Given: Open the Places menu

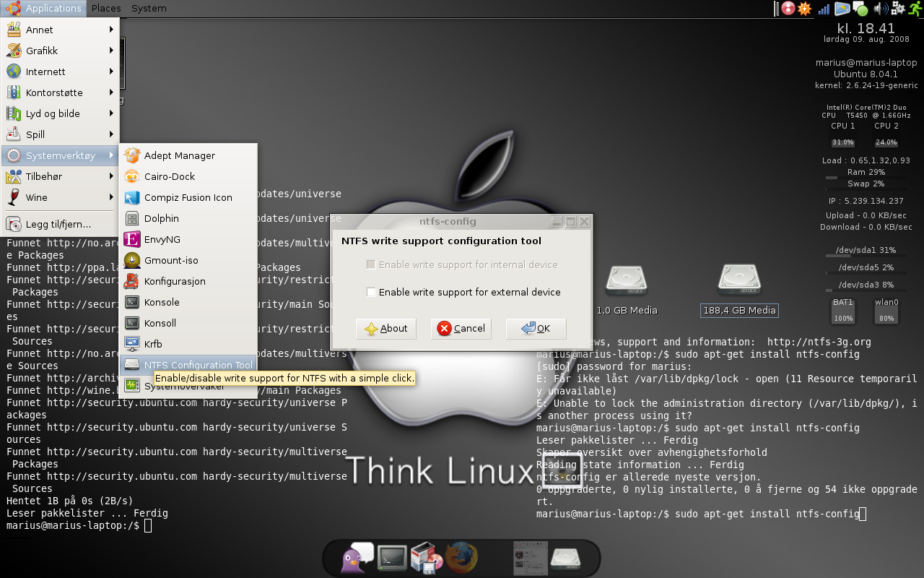Looking at the screenshot, I should [106, 9].
